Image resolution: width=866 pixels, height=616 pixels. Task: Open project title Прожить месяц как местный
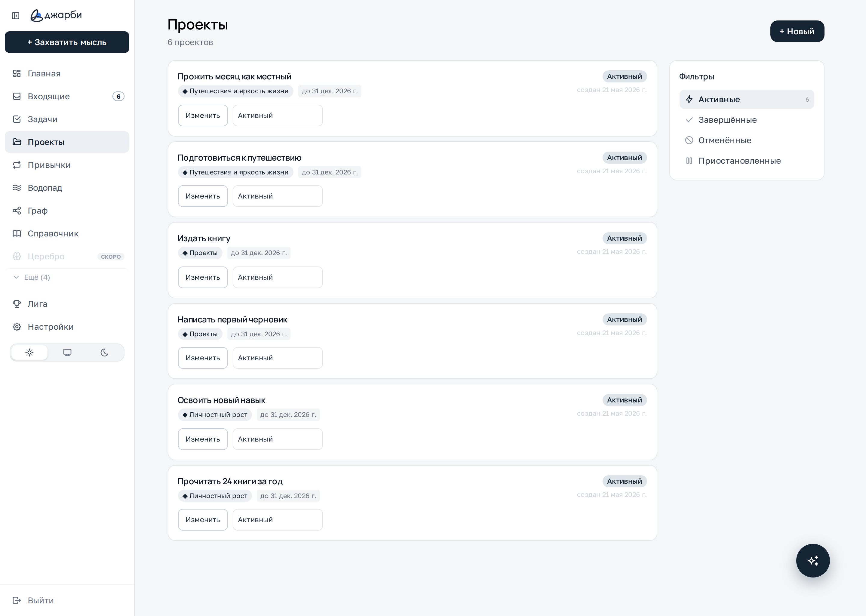tap(234, 76)
